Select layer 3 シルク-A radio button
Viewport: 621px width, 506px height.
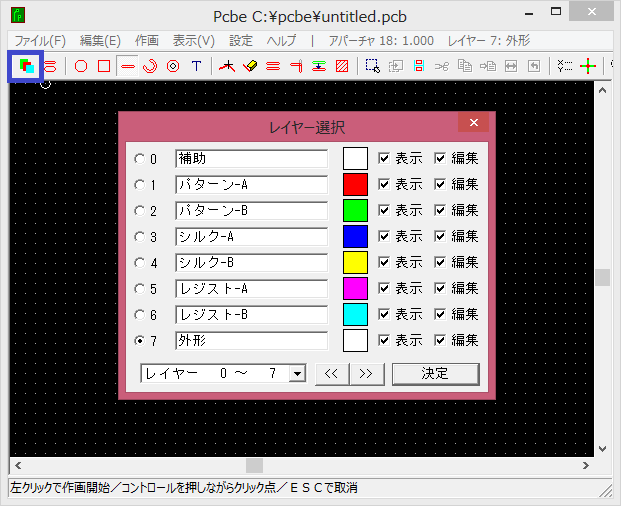pyautogui.click(x=139, y=237)
